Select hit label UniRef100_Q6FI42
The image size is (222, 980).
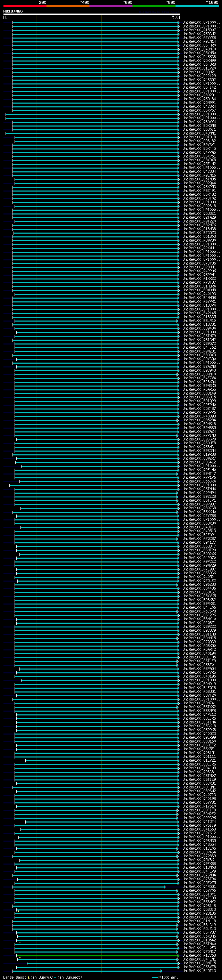click(199, 87)
